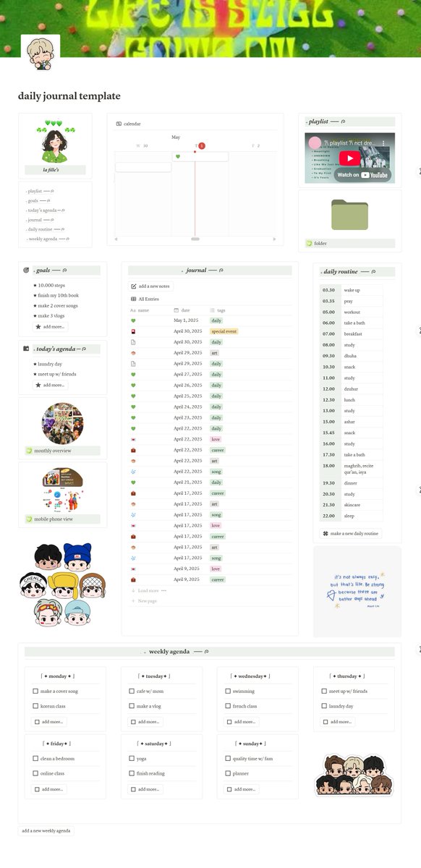This screenshot has height=868, width=421.
Task: Open the mobile phone view thumbnail
Action: [62, 490]
